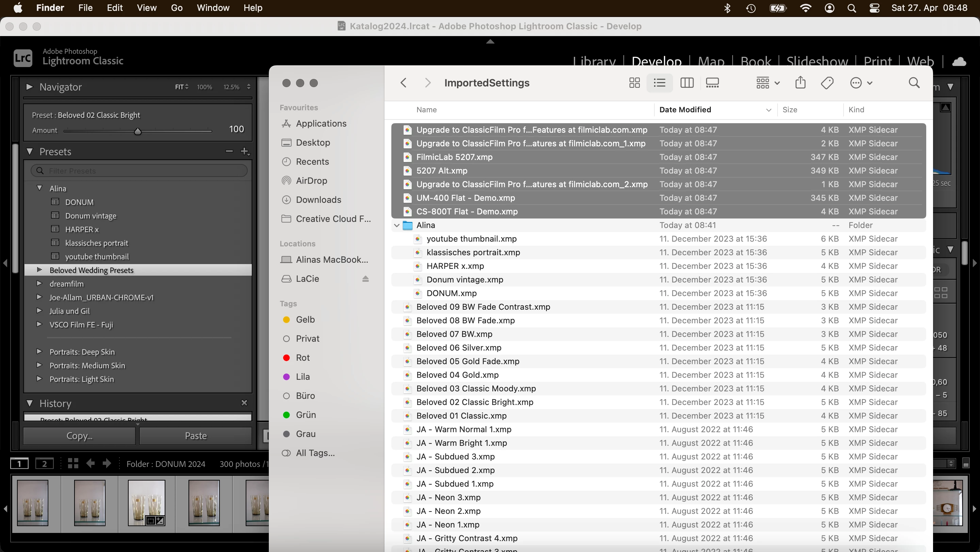Clear History with the X icon
The image size is (980, 552).
[244, 403]
